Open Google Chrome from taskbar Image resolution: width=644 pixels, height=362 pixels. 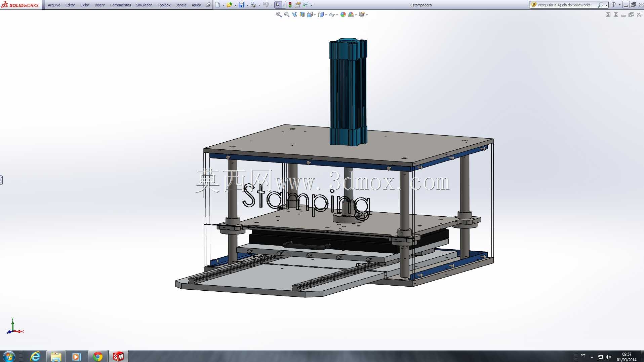click(x=98, y=356)
